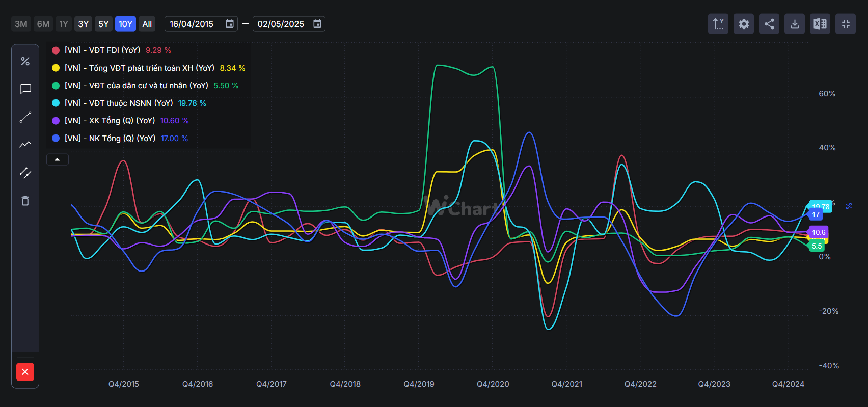Pick the zigzag polyline drawing tool
Image resolution: width=868 pixels, height=407 pixels.
pyautogui.click(x=25, y=145)
